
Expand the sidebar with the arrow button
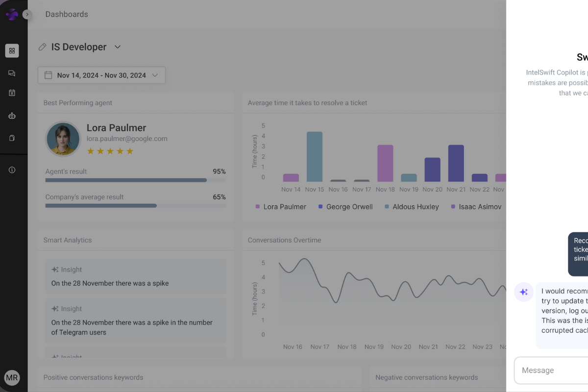(27, 15)
